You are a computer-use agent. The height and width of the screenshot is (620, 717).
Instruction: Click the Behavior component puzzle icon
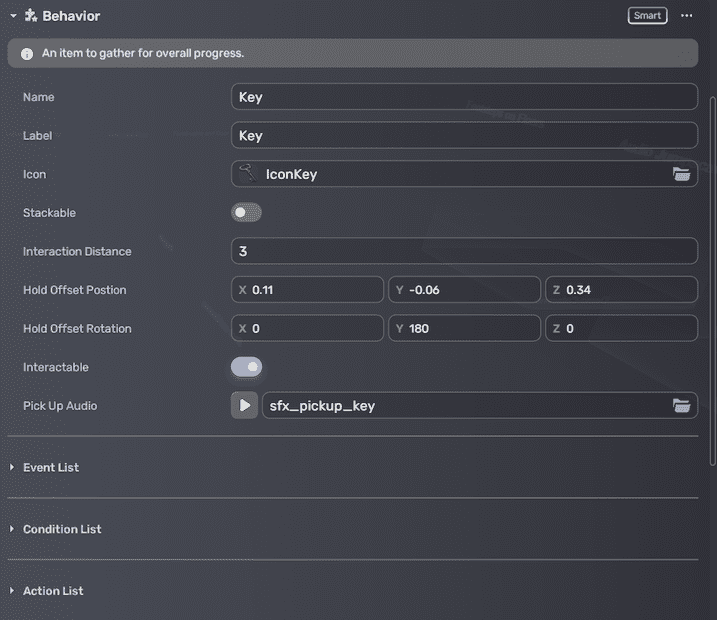[31, 16]
